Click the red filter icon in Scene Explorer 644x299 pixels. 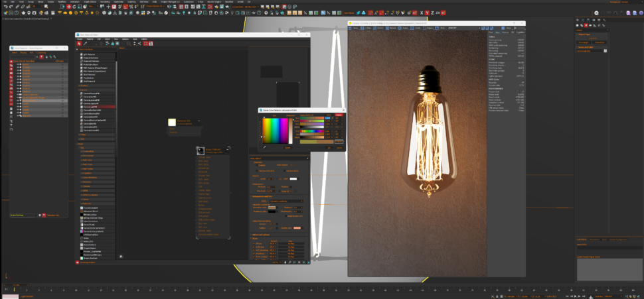(x=41, y=57)
